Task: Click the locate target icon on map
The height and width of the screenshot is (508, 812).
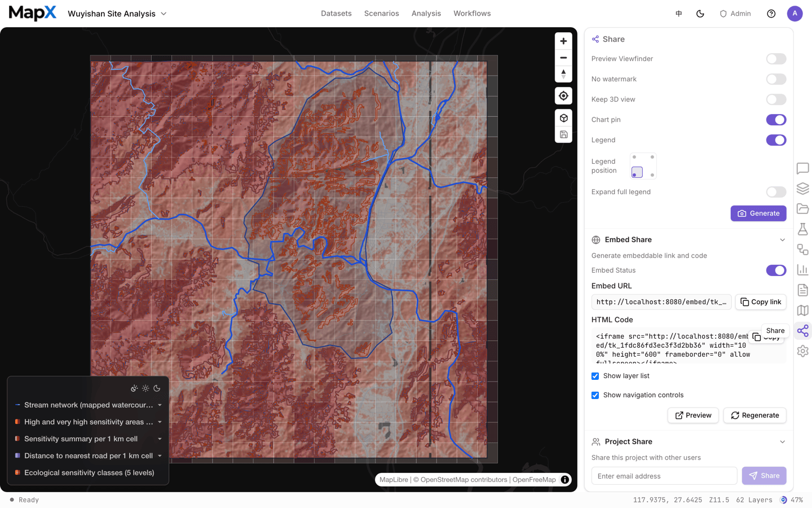Action: click(x=563, y=96)
